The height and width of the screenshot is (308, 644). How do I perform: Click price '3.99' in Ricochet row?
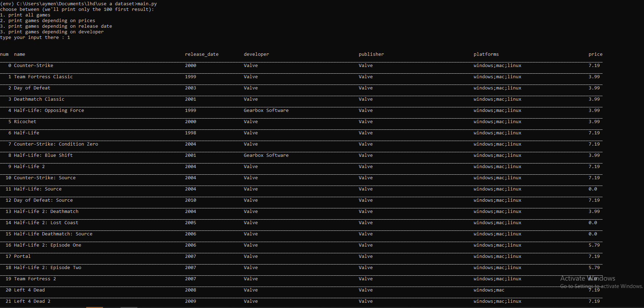click(594, 122)
